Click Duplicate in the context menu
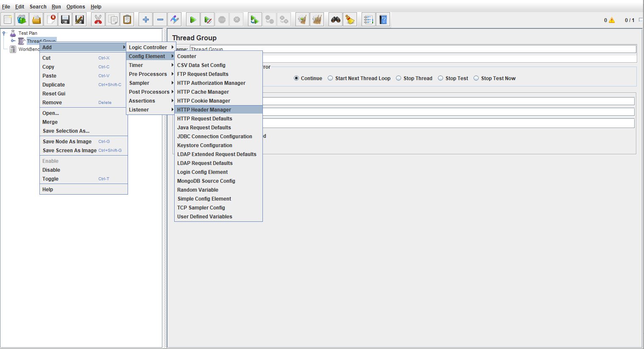The image size is (644, 349). pyautogui.click(x=54, y=85)
